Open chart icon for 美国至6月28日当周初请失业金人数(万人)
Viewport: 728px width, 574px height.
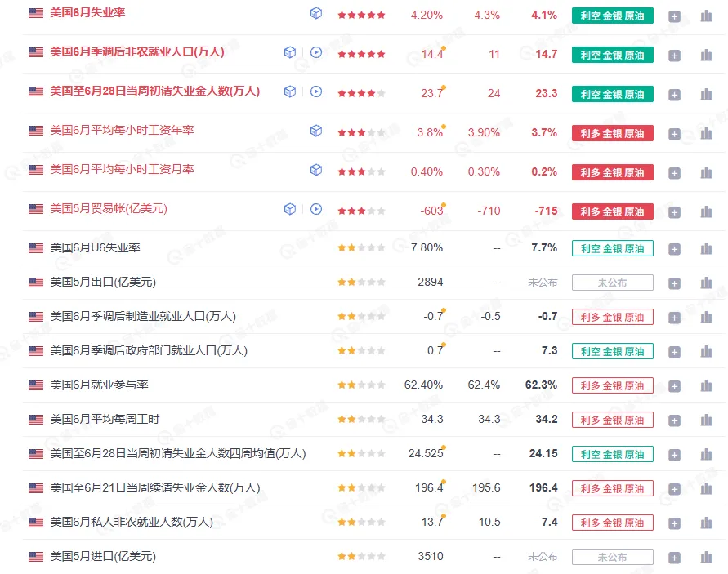(x=706, y=94)
